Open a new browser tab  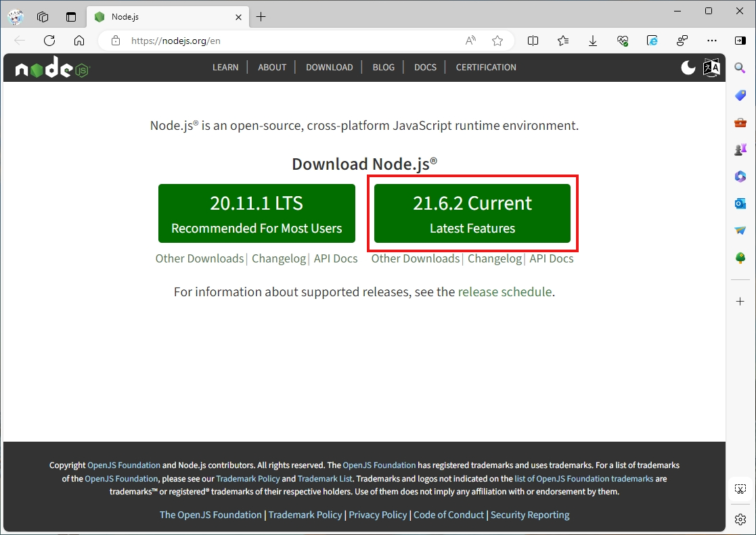click(261, 17)
